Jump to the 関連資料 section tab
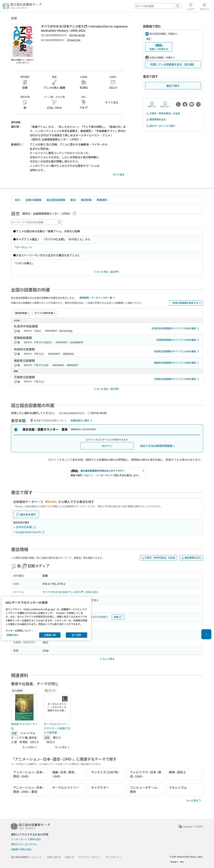Image resolution: width=214 pixels, height=868 pixels. [102, 200]
